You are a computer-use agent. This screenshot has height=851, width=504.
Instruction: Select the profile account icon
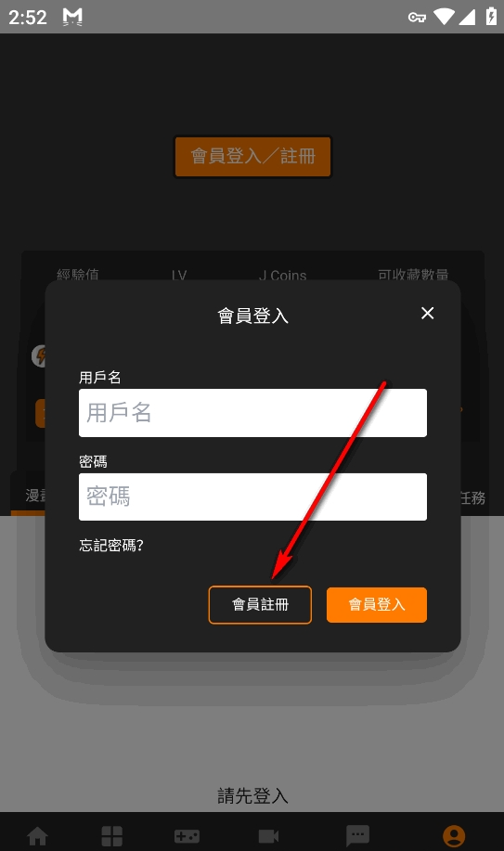click(x=454, y=836)
